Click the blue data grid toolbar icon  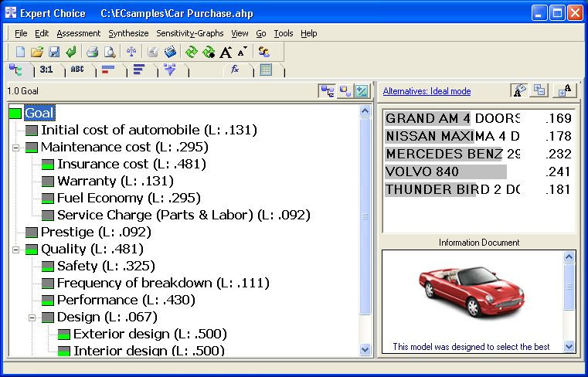[x=170, y=52]
